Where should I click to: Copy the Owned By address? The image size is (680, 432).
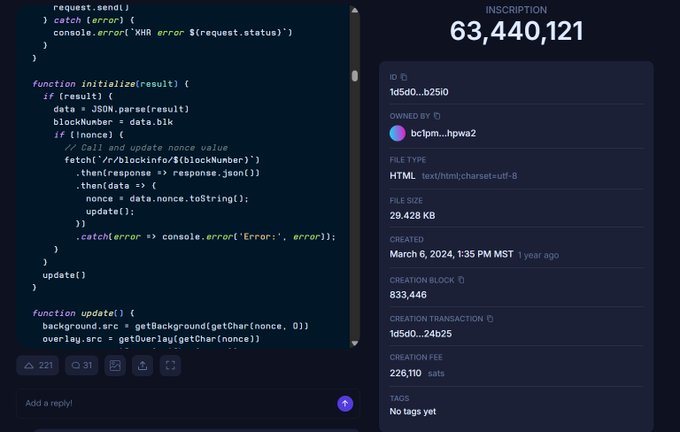[x=437, y=116]
